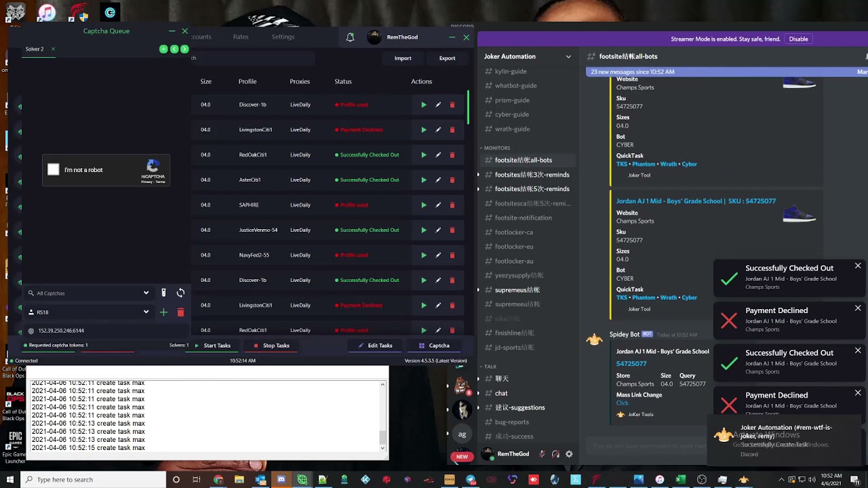This screenshot has width=868, height=488.
Task: Click the Export button
Action: (447, 58)
